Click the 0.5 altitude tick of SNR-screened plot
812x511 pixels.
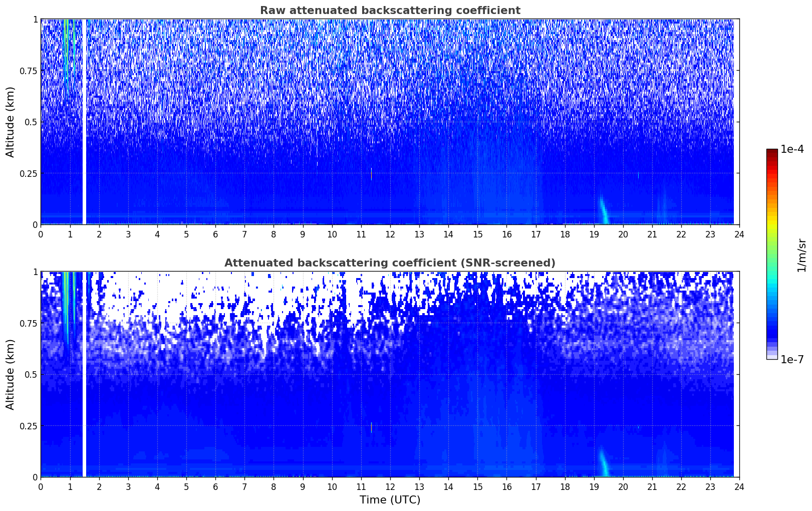31,374
